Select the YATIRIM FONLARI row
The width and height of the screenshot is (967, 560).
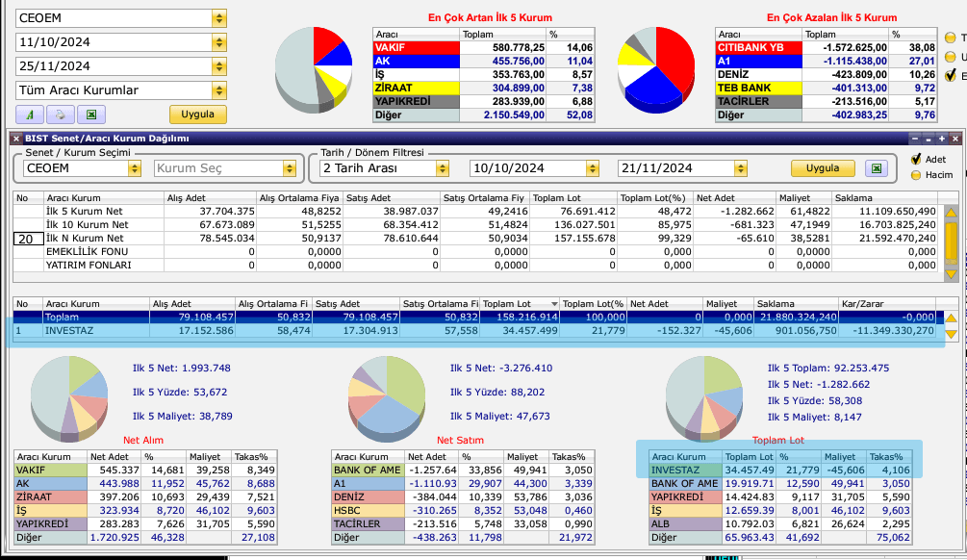tap(475, 266)
